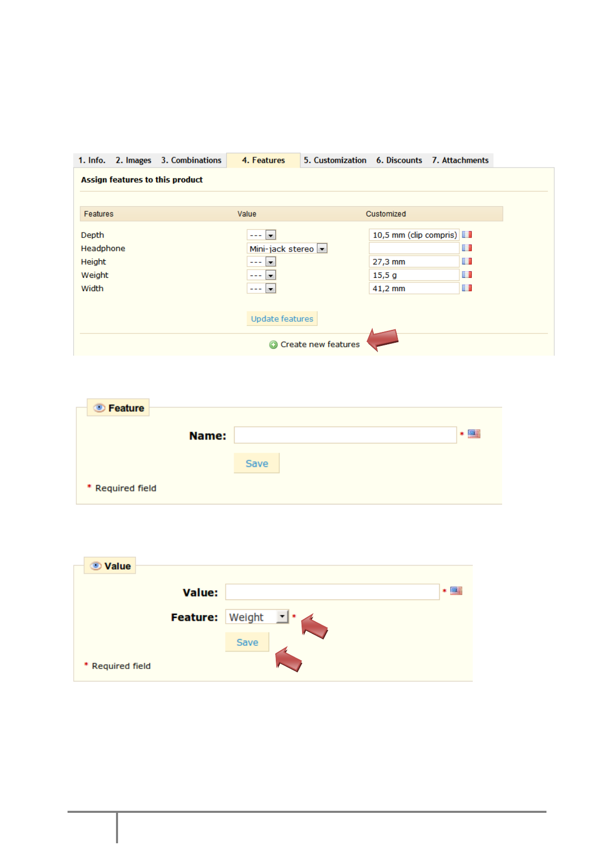The width and height of the screenshot is (614, 868).
Task: Open the 5. Customization tab
Action: 335,160
